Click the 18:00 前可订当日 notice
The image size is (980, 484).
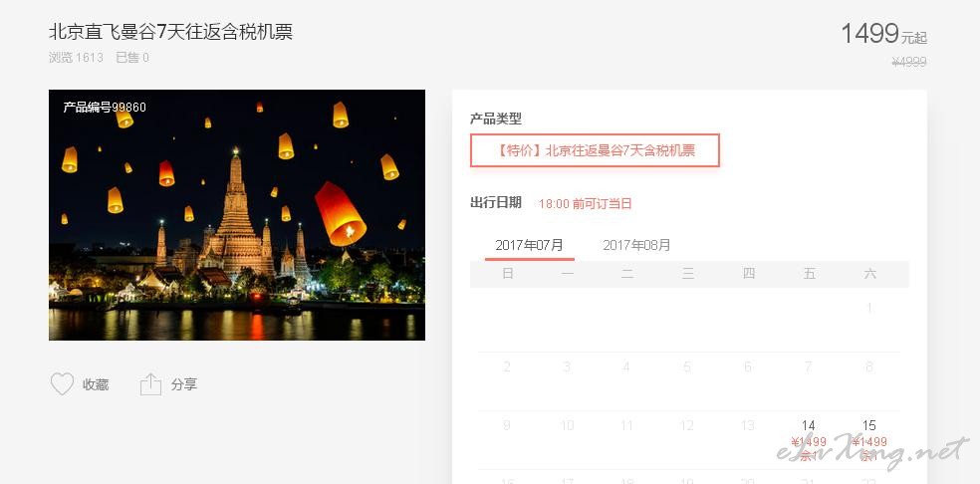coord(585,204)
